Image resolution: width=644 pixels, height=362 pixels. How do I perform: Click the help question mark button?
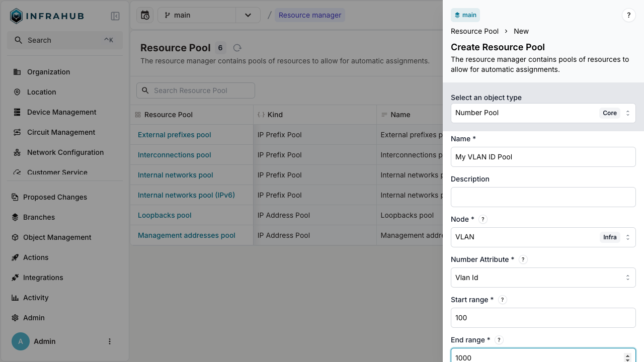point(628,15)
